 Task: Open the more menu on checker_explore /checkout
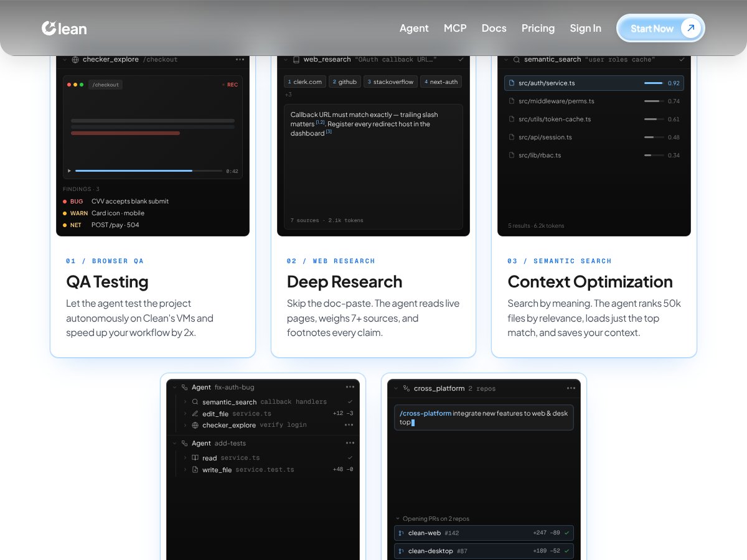(x=240, y=60)
